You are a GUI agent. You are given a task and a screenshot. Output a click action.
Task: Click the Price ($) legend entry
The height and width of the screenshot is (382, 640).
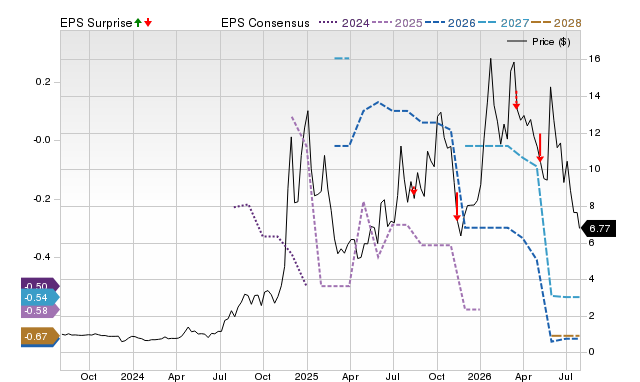pyautogui.click(x=538, y=42)
